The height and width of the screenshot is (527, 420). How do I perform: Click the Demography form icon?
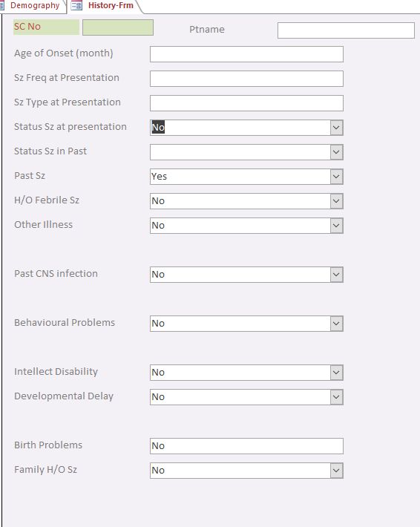point(1,5)
